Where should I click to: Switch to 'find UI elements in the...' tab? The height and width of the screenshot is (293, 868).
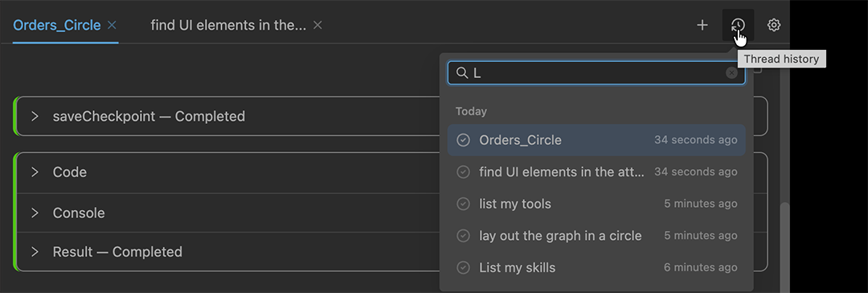228,25
